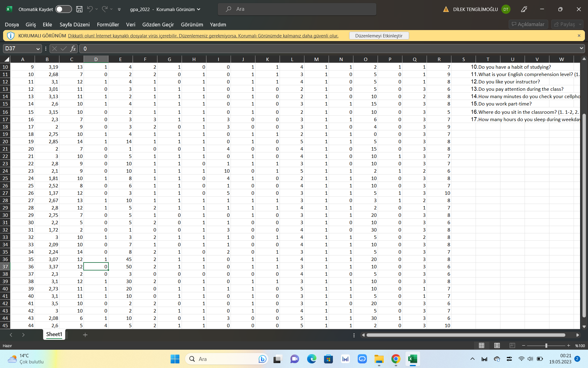This screenshot has height=368, width=588.
Task: Click inside the Ara search box
Action: tap(297, 9)
